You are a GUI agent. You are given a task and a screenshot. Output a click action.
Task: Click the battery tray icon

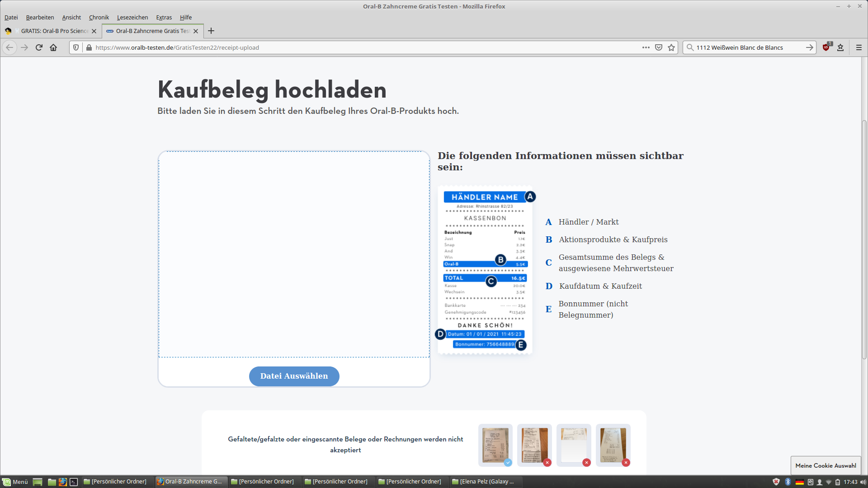click(x=838, y=482)
